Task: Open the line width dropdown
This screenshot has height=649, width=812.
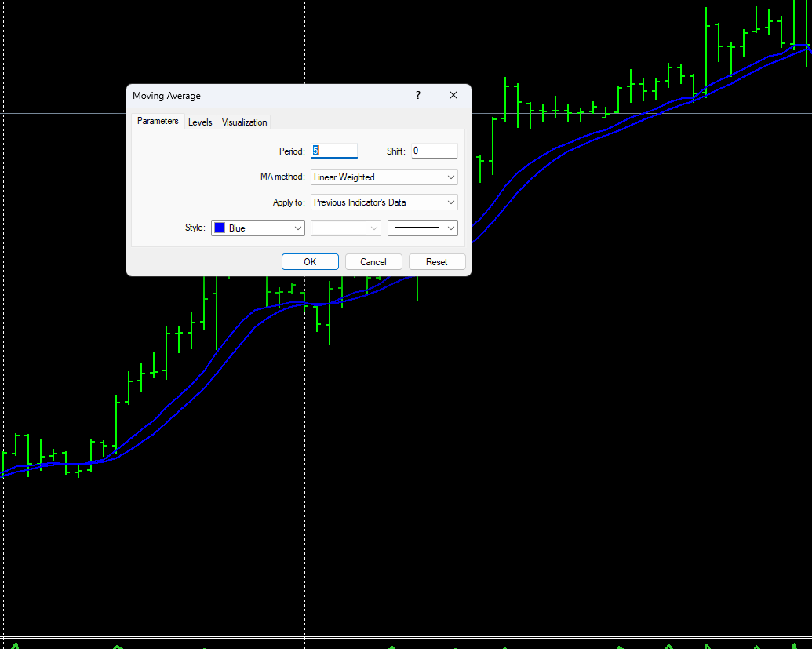Action: point(423,228)
